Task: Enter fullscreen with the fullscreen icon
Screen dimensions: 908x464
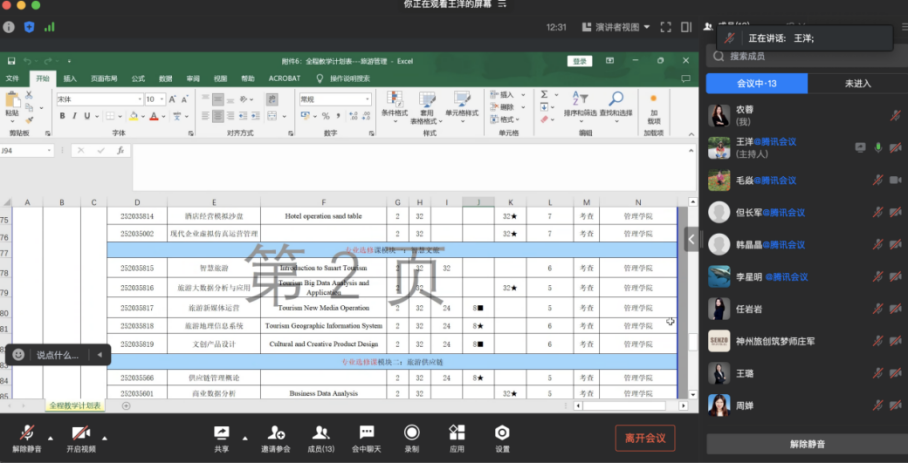Action: pyautogui.click(x=665, y=27)
